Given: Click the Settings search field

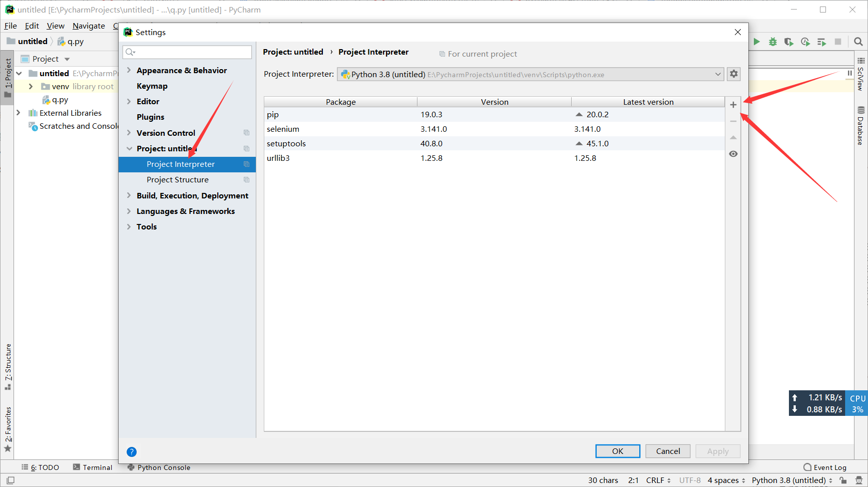Looking at the screenshot, I should (187, 52).
